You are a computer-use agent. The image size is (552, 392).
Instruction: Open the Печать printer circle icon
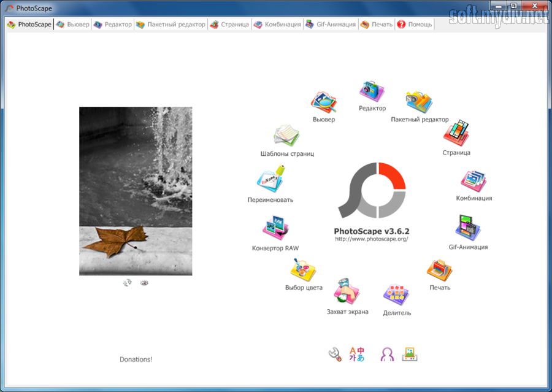pyautogui.click(x=439, y=270)
